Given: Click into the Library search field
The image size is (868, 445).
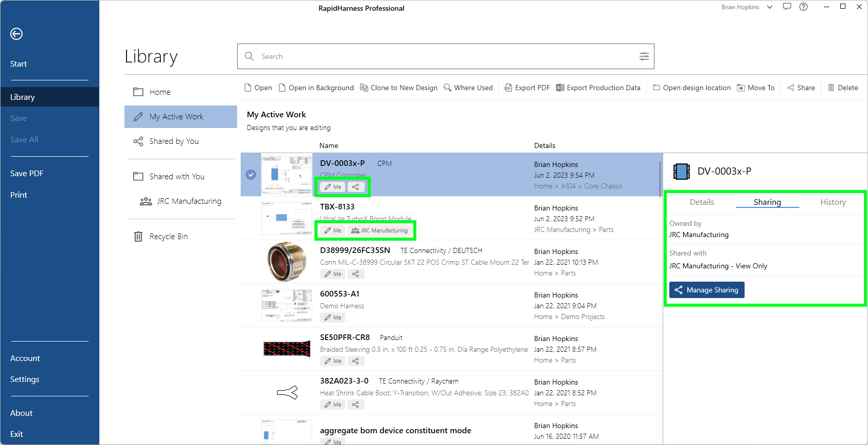Looking at the screenshot, I should 446,56.
